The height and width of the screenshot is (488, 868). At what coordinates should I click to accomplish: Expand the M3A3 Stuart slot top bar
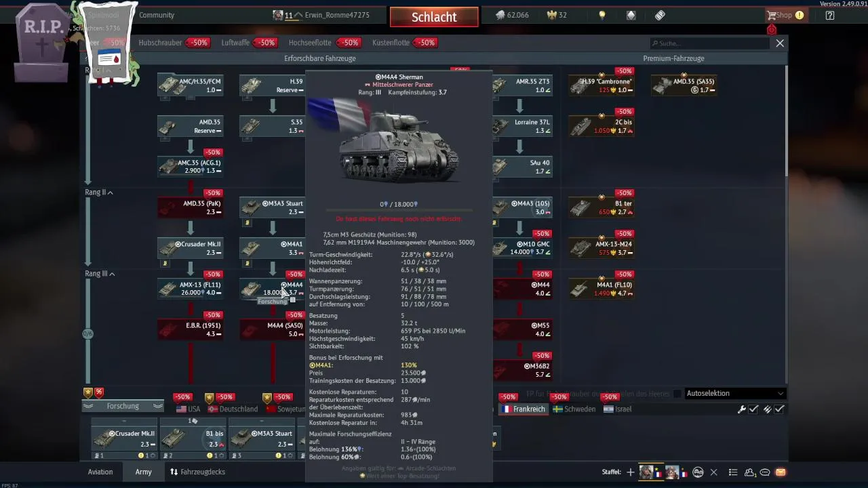pos(261,421)
